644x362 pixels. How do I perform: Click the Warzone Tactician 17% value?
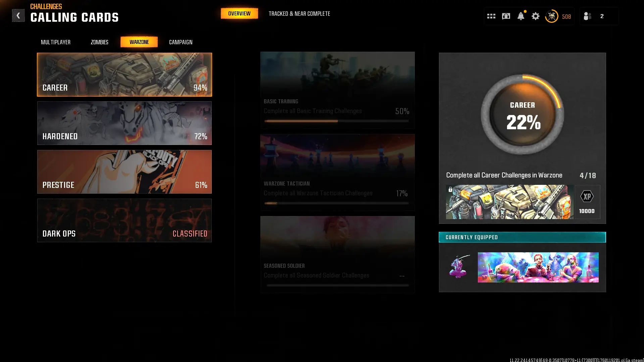pyautogui.click(x=402, y=194)
